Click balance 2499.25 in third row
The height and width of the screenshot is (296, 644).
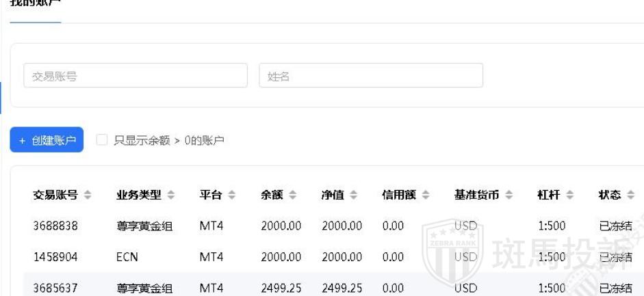[281, 288]
